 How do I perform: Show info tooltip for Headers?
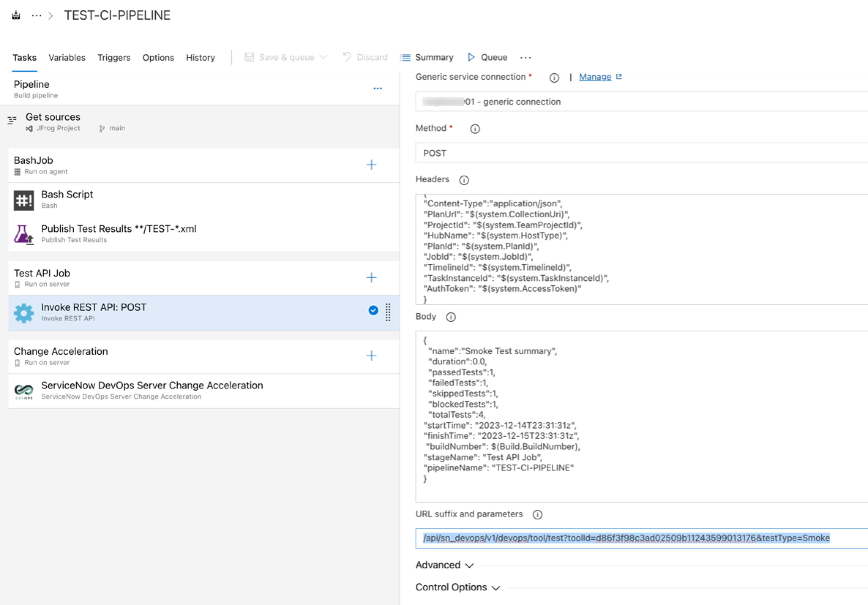(464, 180)
